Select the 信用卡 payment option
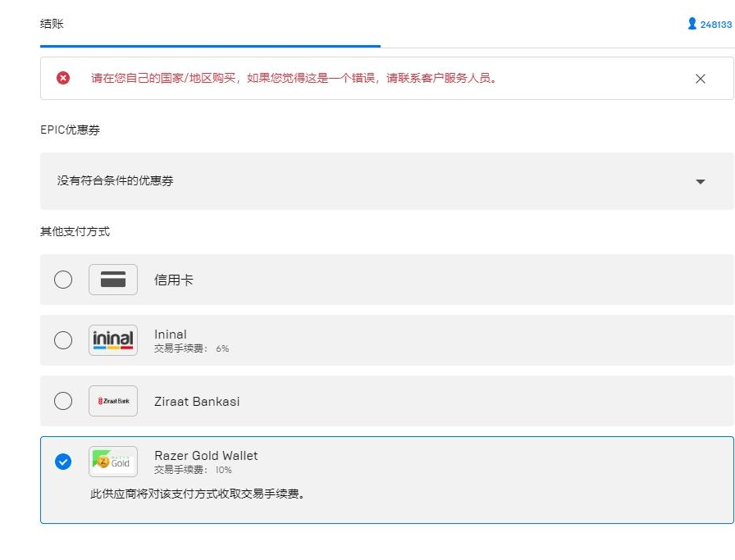735x560 pixels. (x=63, y=279)
